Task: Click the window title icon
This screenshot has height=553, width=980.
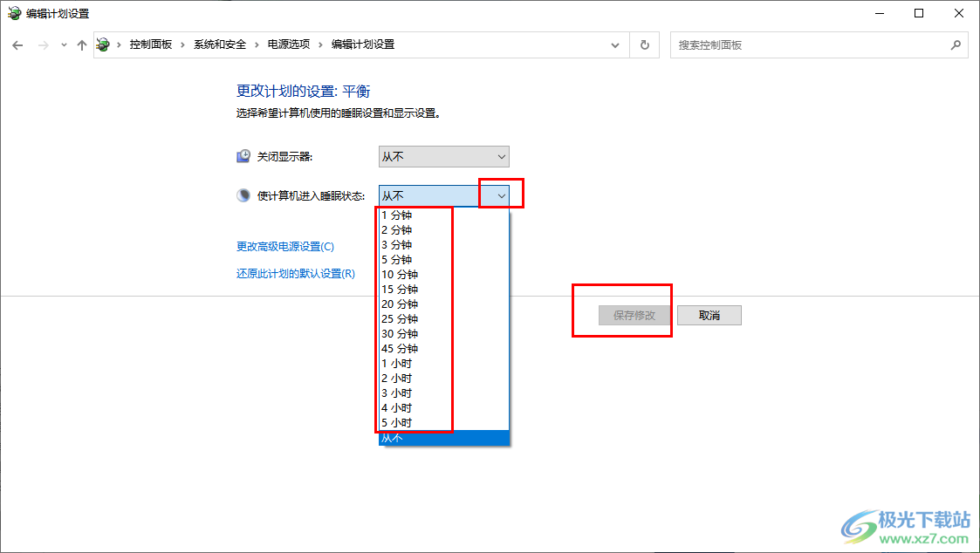Action: point(14,13)
